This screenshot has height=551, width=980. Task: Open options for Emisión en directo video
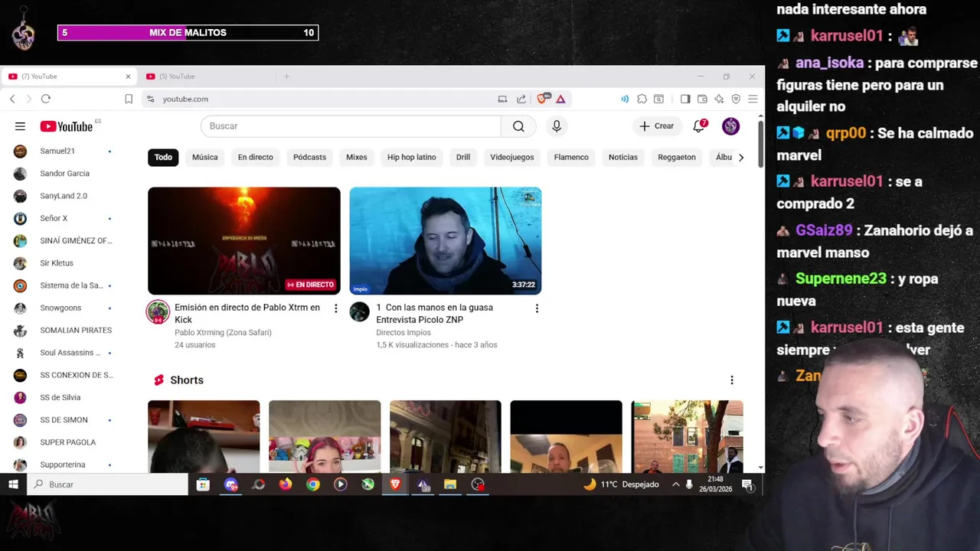click(x=335, y=308)
